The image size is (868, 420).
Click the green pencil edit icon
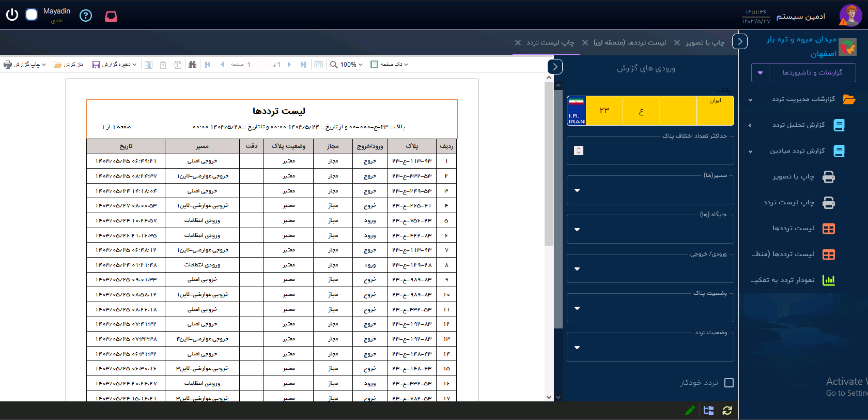point(690,410)
